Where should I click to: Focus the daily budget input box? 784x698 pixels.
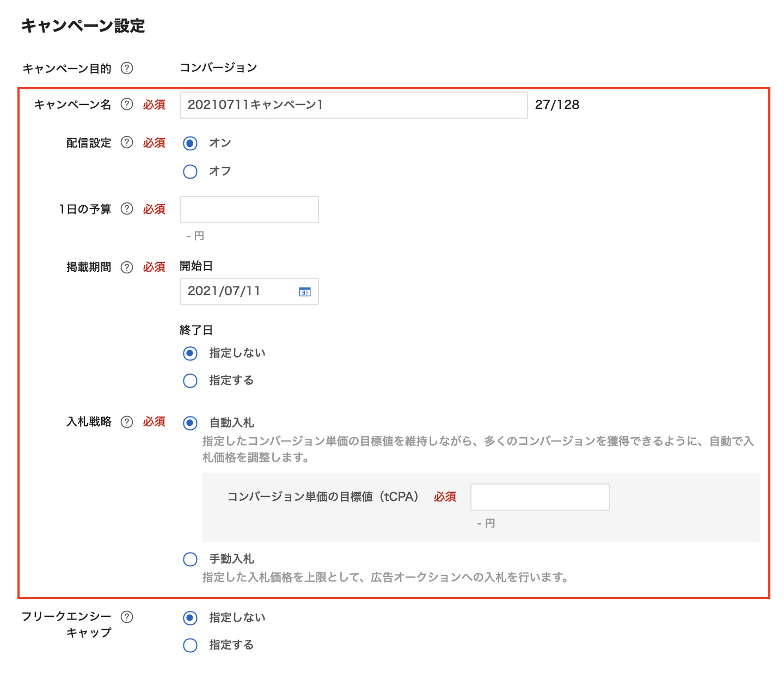coord(249,209)
